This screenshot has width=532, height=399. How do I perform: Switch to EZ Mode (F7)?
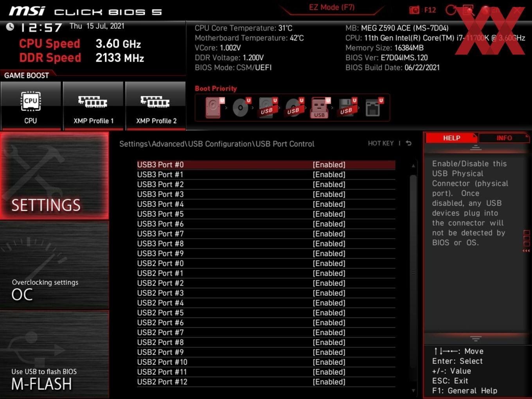pos(332,7)
